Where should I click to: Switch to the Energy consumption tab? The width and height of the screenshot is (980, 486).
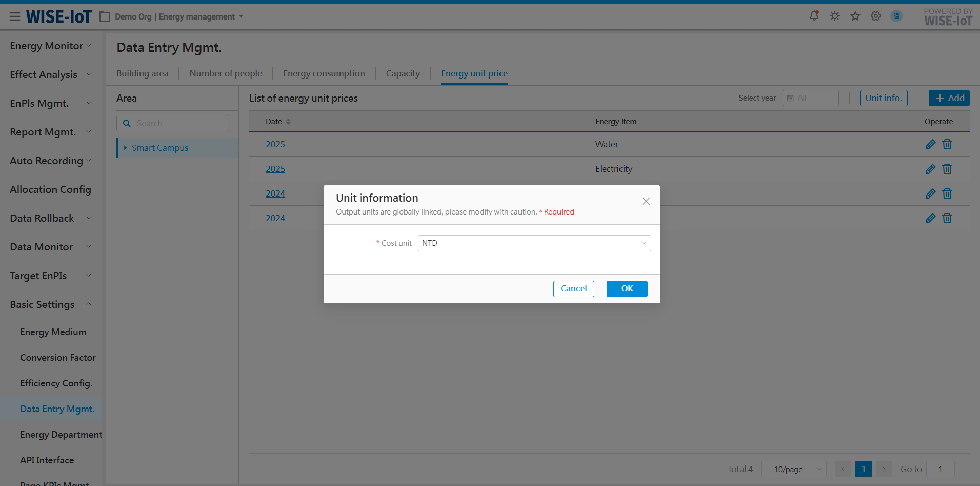[324, 73]
